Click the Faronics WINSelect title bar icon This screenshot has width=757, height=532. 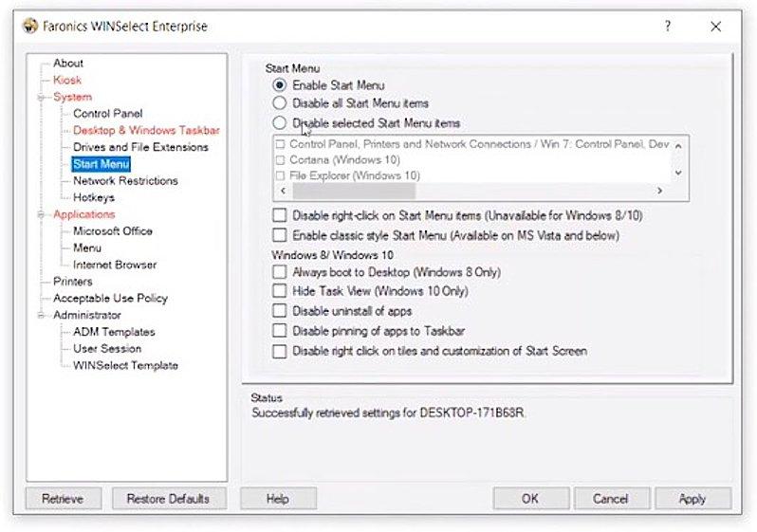pyautogui.click(x=30, y=26)
